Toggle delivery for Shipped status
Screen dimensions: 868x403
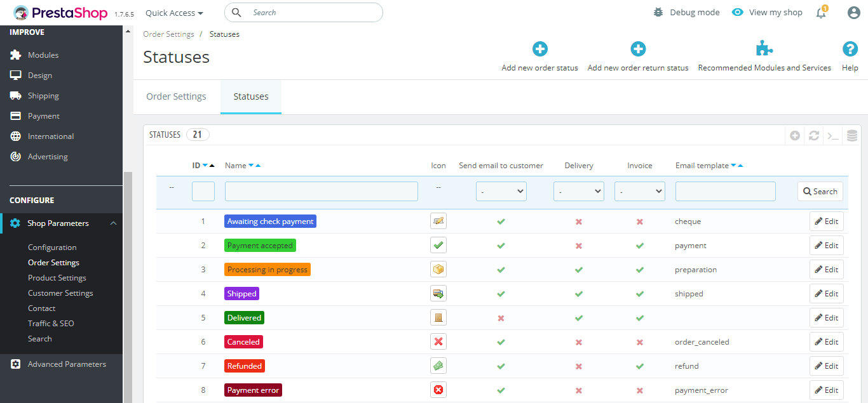click(578, 294)
